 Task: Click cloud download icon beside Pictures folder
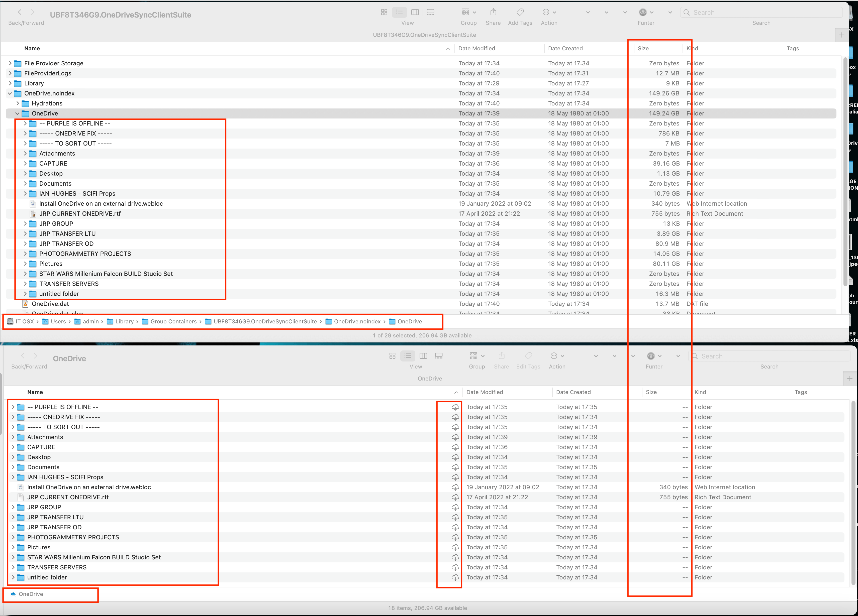[x=455, y=548]
